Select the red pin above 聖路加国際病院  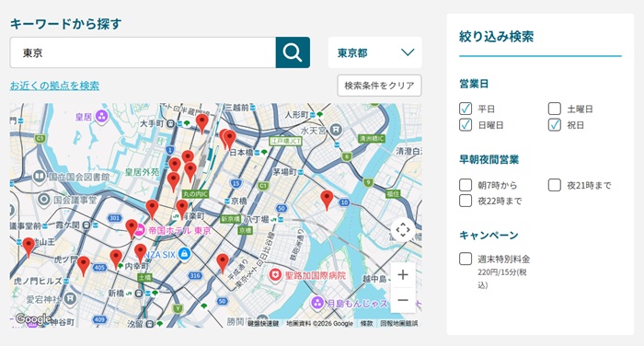tap(223, 263)
